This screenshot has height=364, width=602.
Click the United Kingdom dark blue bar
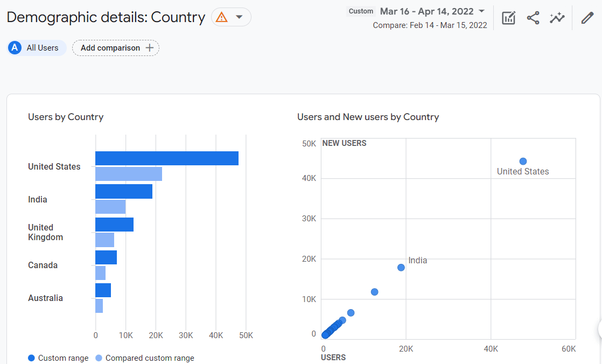[x=114, y=225]
